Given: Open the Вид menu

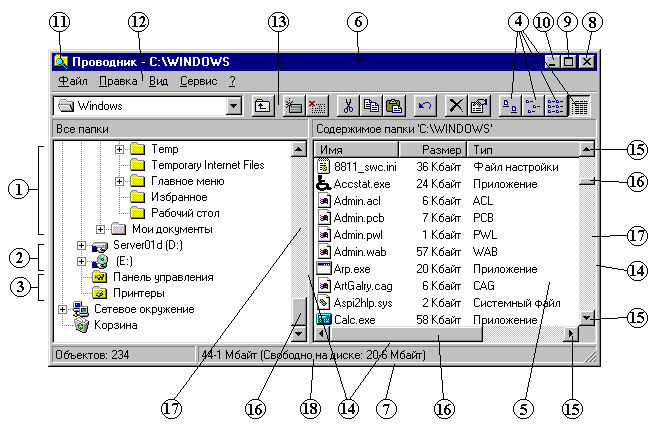Looking at the screenshot, I should click(x=159, y=81).
